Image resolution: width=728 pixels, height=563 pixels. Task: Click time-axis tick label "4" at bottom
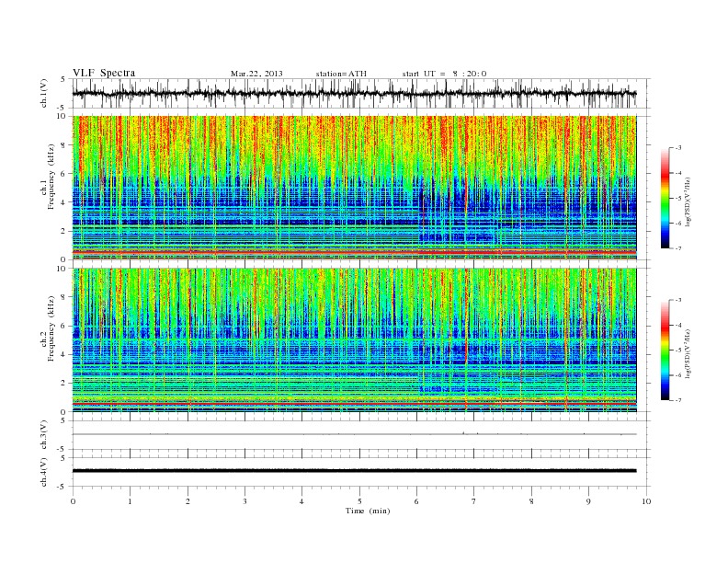click(301, 501)
